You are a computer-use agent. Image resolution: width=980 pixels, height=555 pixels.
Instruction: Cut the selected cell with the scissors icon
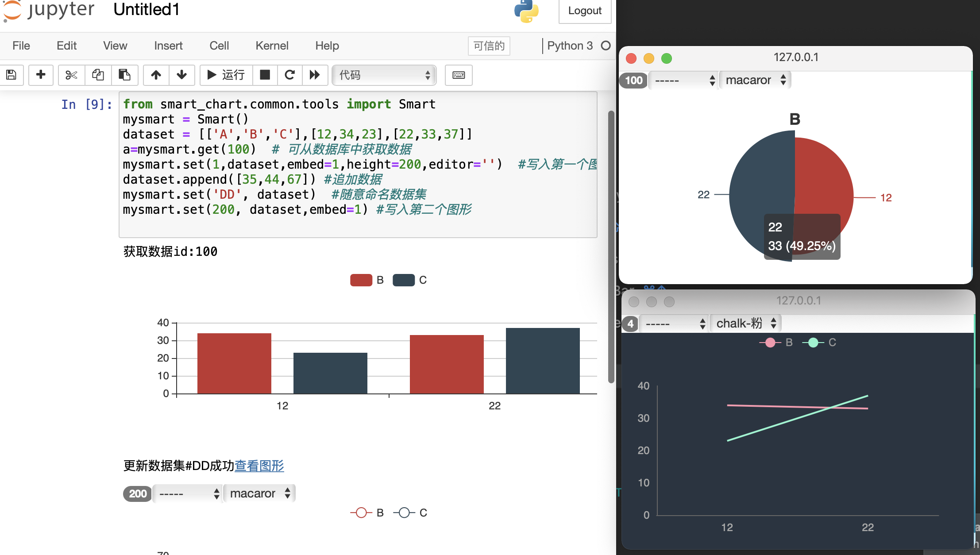pos(71,75)
